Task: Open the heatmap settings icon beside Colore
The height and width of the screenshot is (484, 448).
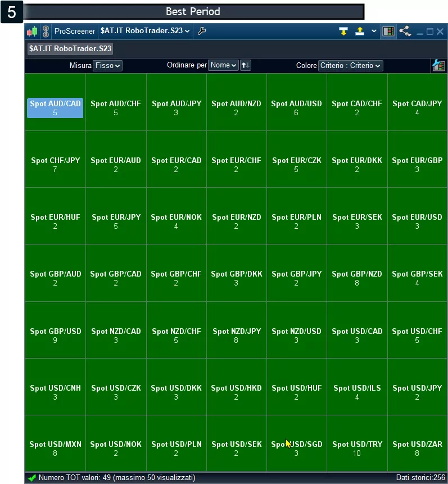Action: [x=438, y=65]
